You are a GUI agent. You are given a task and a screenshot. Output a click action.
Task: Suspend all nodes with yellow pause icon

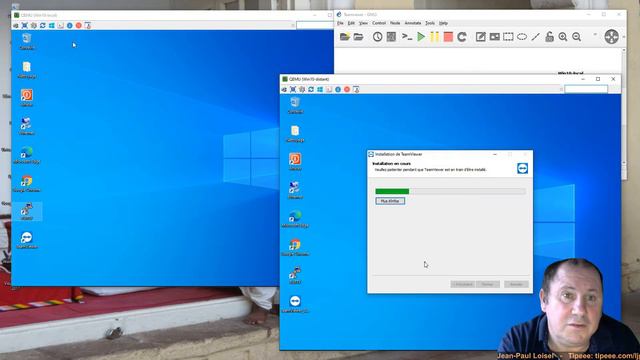(x=434, y=37)
